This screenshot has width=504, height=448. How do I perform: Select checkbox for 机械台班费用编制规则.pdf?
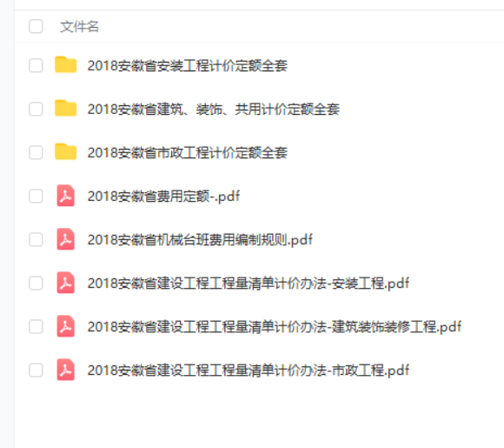36,239
